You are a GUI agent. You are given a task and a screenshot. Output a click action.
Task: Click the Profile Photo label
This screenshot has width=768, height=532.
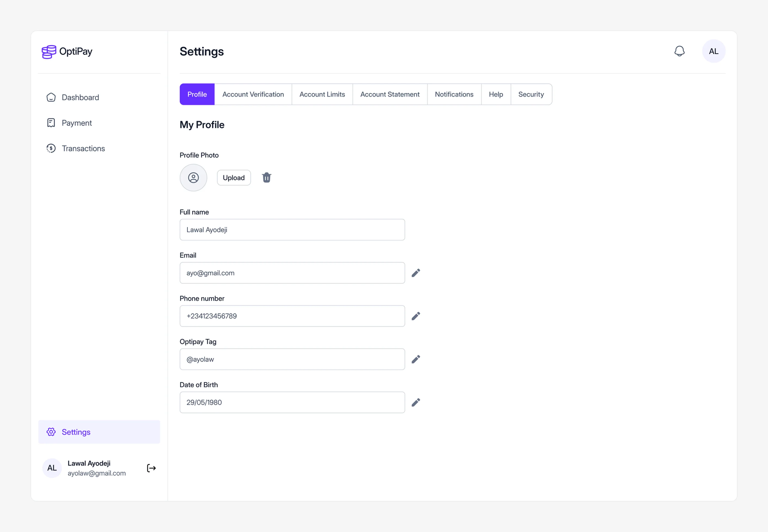pos(199,155)
